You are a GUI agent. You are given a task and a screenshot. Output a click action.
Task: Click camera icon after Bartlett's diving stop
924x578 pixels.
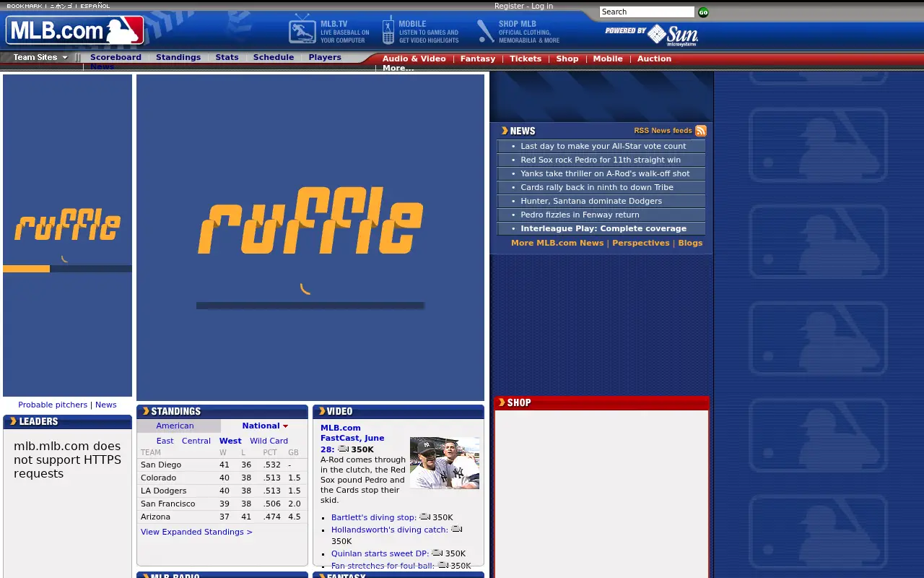[424, 517]
